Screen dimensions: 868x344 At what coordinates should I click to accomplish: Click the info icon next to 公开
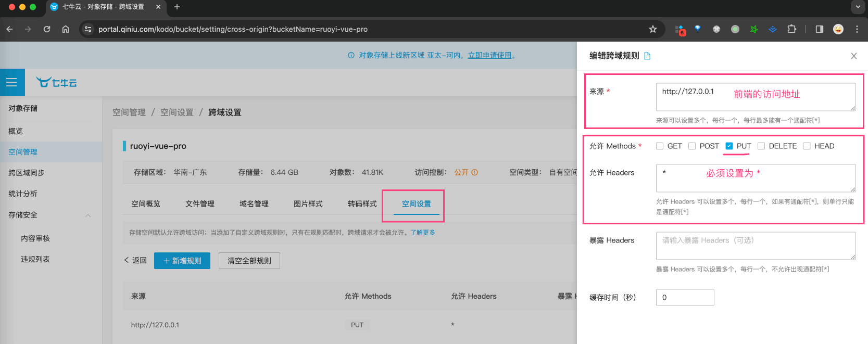tap(474, 172)
